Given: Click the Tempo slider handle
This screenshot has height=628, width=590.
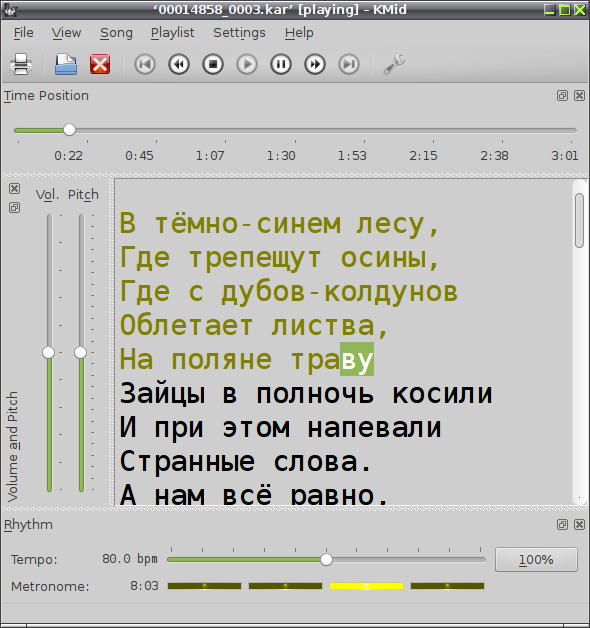Looking at the screenshot, I should [x=326, y=560].
